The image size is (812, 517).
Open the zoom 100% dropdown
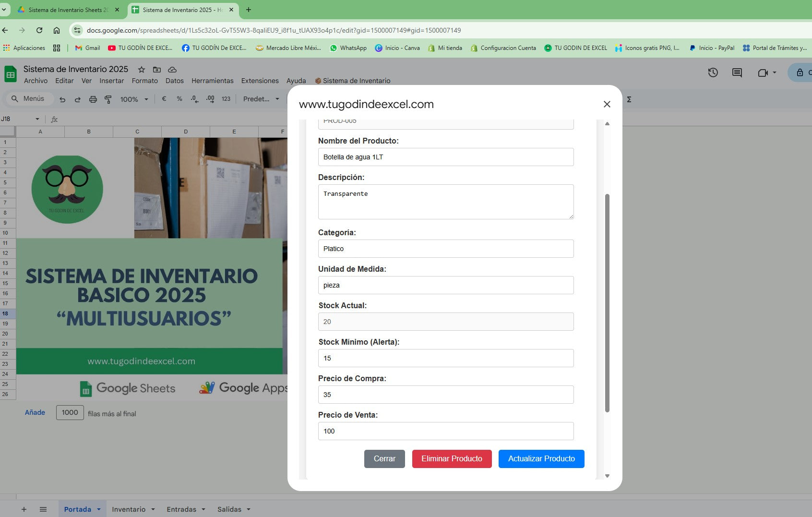[134, 99]
